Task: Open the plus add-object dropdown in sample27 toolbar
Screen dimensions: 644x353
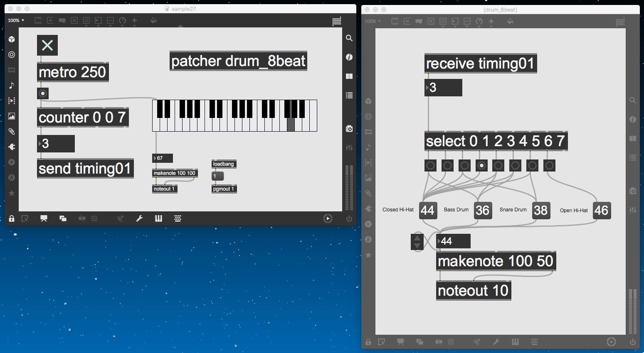Action: click(x=135, y=20)
